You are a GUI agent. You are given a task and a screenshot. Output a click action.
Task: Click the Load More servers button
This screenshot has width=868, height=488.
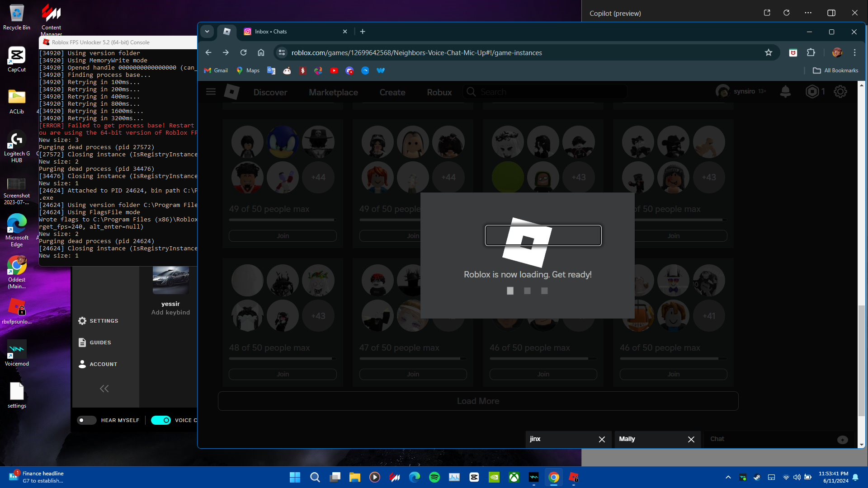(x=478, y=401)
